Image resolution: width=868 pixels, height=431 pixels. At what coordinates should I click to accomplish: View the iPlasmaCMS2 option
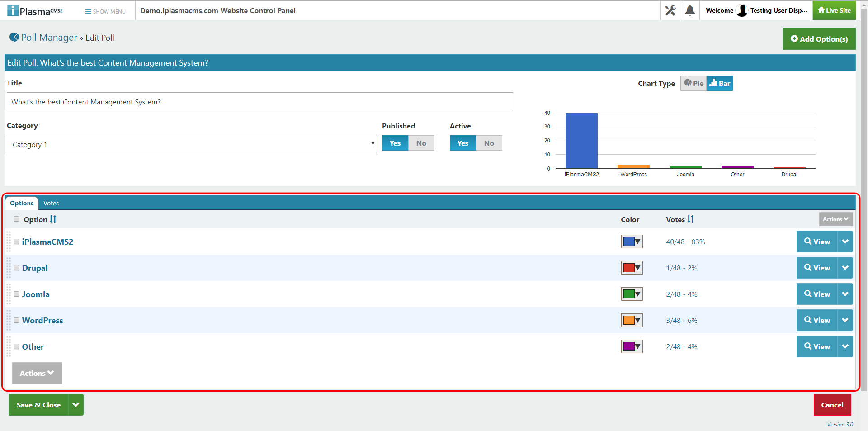pyautogui.click(x=817, y=242)
